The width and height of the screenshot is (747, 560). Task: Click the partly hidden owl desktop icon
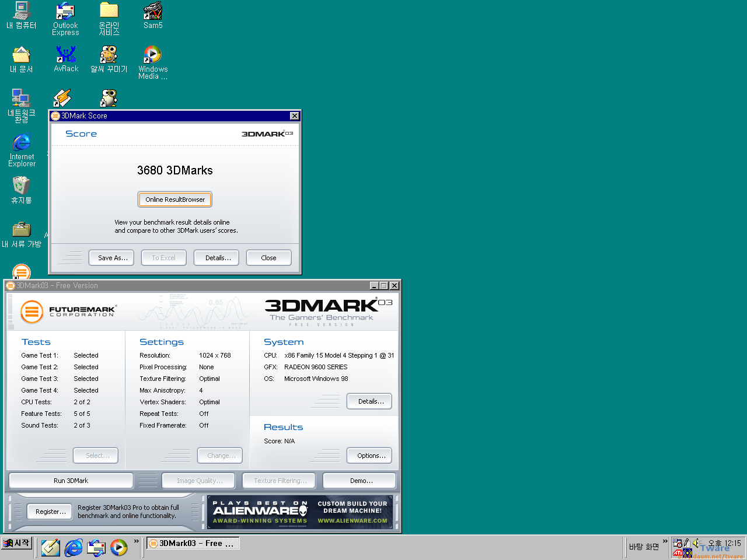(109, 98)
